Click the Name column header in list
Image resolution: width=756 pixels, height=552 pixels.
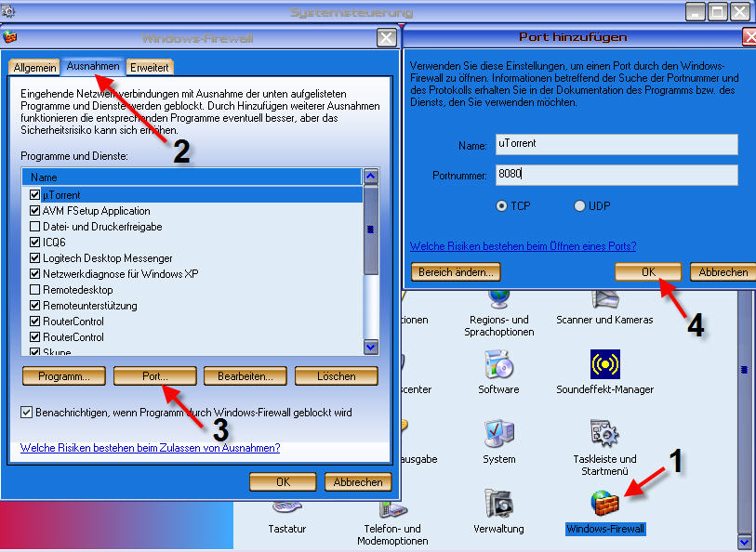[x=192, y=177]
